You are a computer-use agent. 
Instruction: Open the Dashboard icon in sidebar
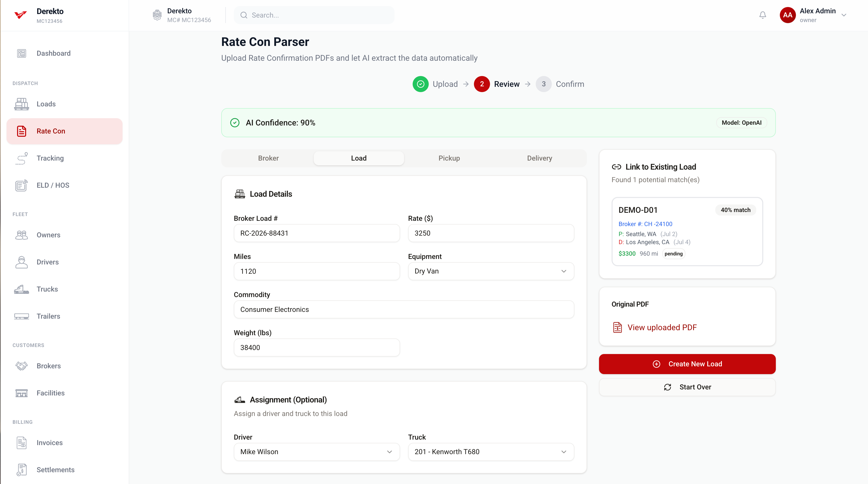pos(22,53)
